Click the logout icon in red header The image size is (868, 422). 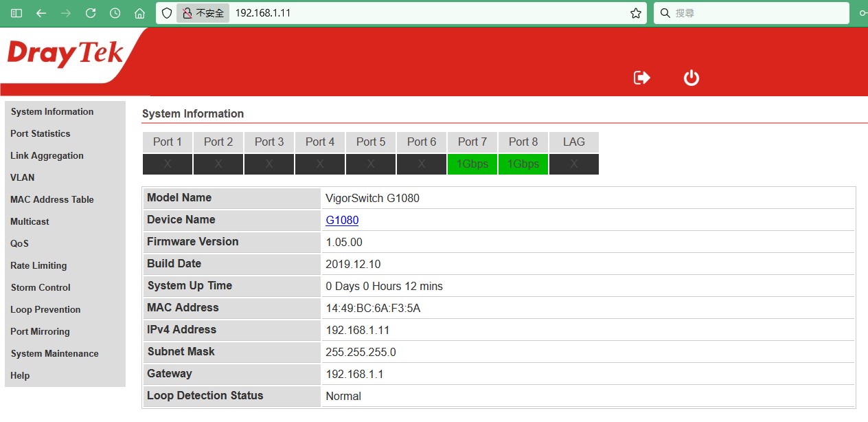point(641,78)
